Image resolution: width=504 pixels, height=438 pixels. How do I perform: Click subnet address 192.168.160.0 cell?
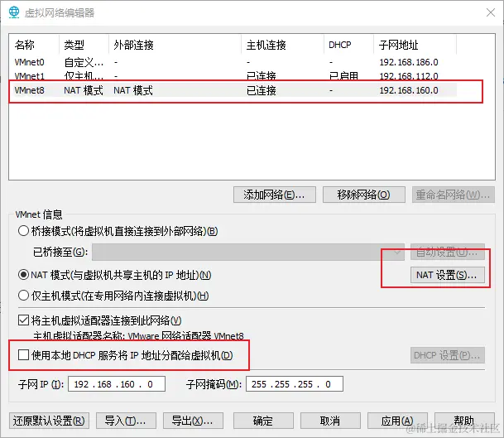click(x=409, y=90)
